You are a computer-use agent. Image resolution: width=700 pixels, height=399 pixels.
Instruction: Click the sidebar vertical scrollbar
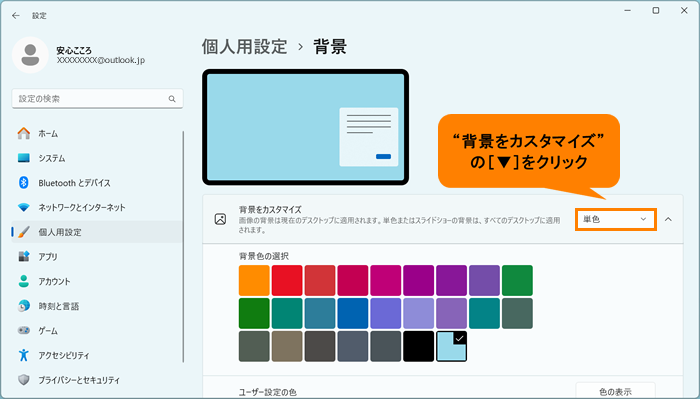point(183,246)
